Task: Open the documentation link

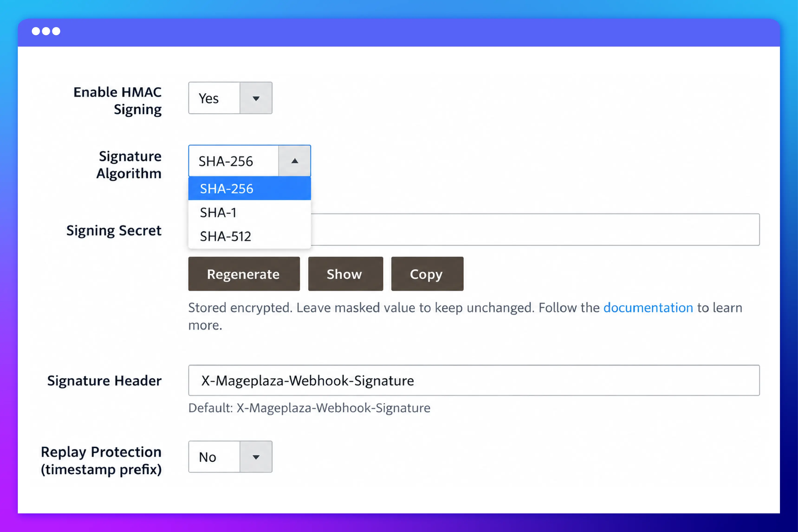Action: click(648, 308)
